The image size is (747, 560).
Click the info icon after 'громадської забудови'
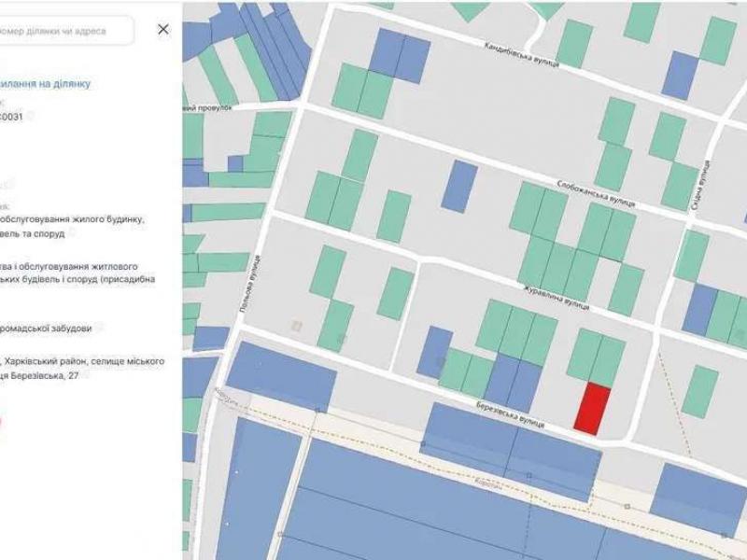99,328
